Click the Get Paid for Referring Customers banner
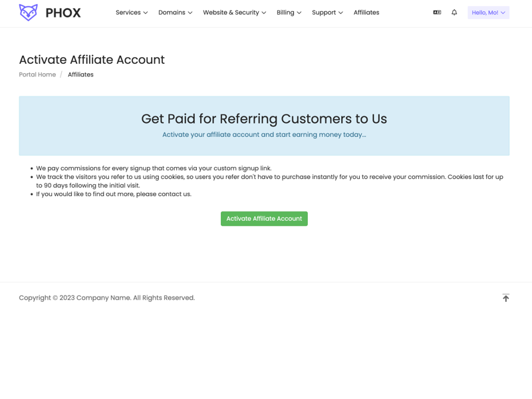532x399 pixels. pyautogui.click(x=264, y=126)
